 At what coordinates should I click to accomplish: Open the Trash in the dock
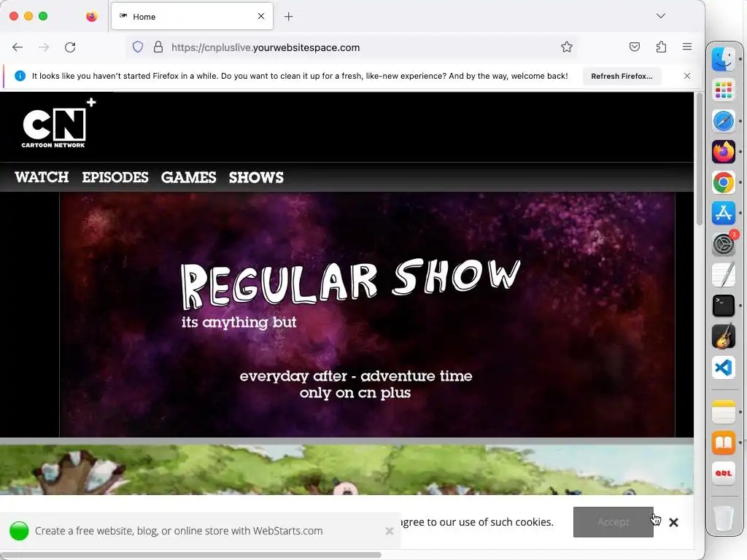click(724, 518)
